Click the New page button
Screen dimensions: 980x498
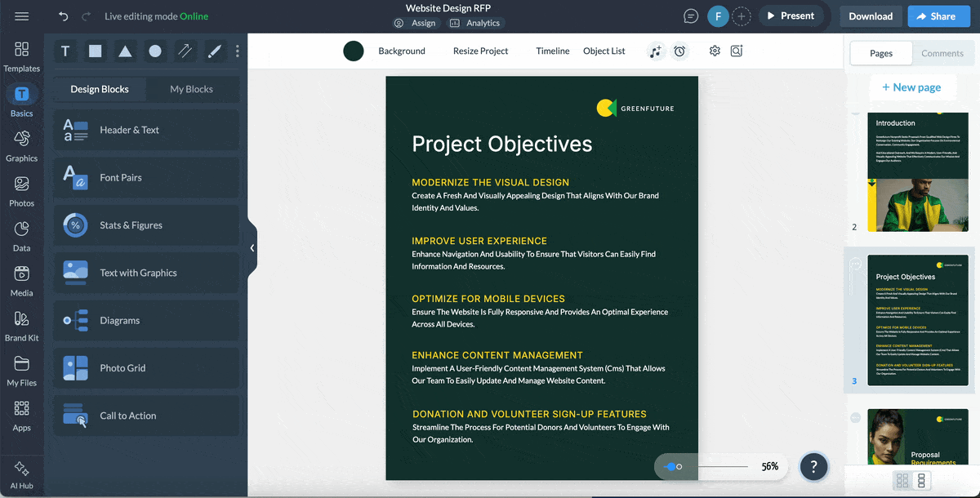tap(913, 87)
